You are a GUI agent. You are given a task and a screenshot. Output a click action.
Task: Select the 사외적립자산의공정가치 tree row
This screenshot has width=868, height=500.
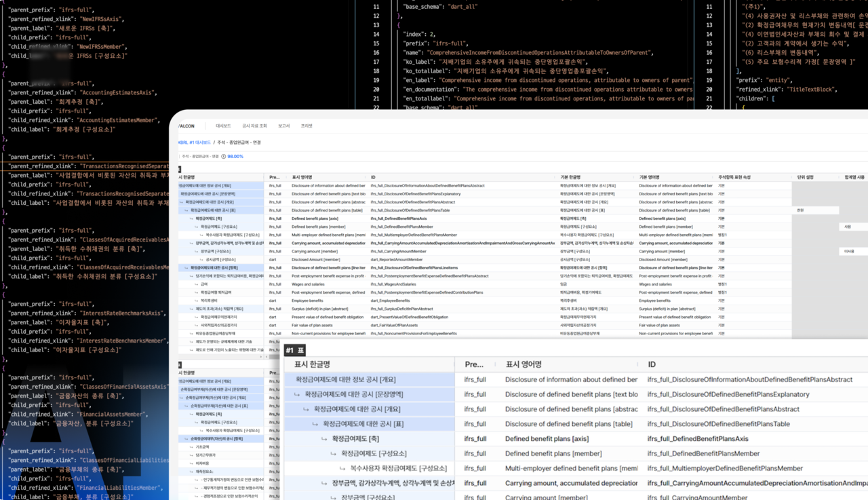pyautogui.click(x=221, y=325)
